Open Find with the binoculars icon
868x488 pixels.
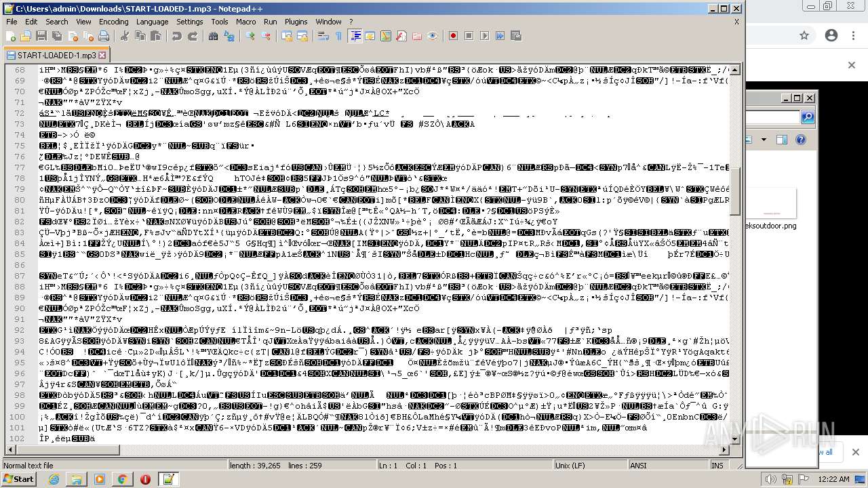pos(214,36)
